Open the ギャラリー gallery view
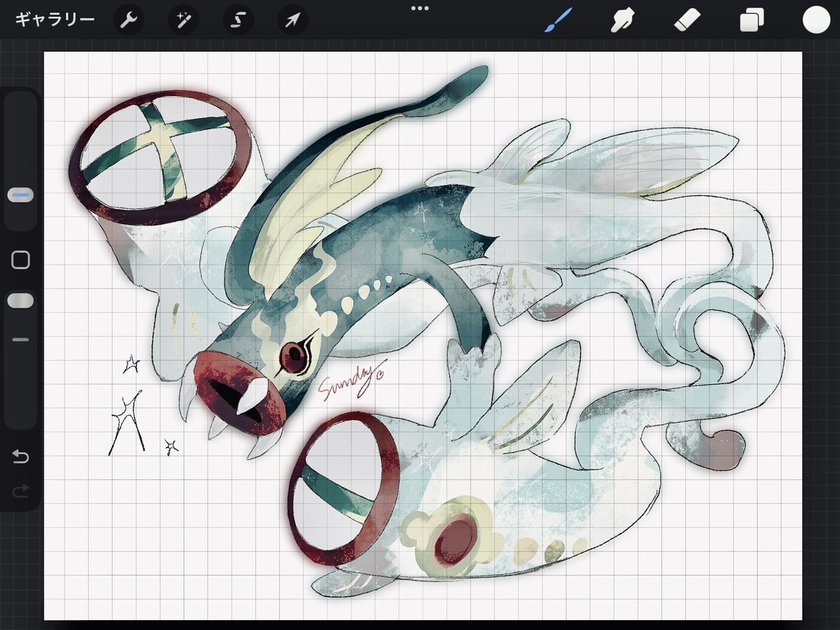 55,20
